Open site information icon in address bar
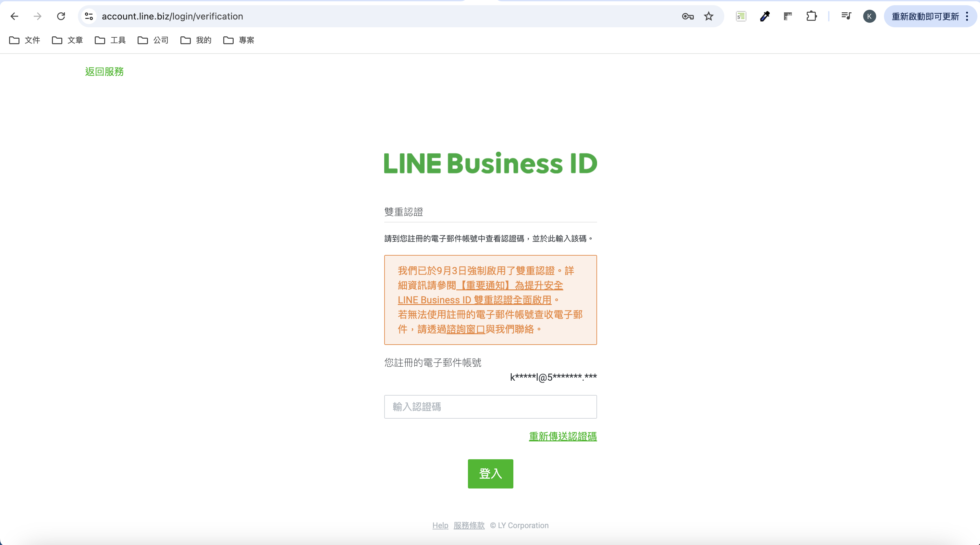980x545 pixels. pyautogui.click(x=89, y=16)
